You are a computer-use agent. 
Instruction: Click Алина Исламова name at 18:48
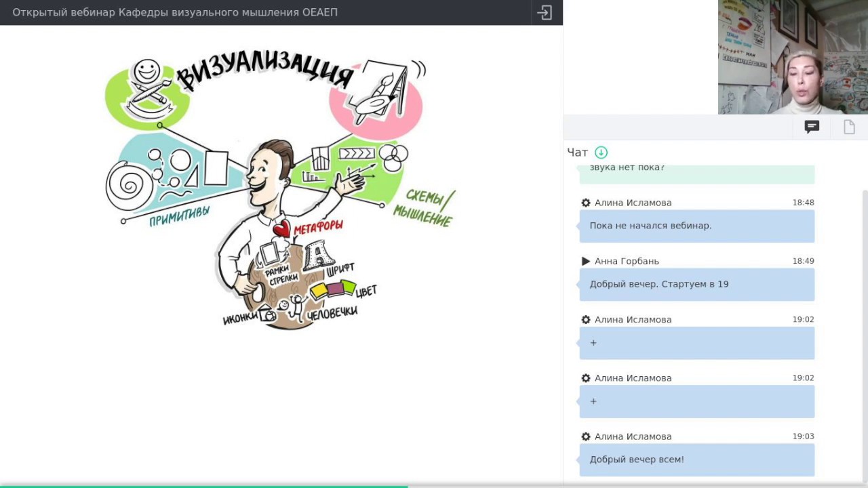(633, 203)
